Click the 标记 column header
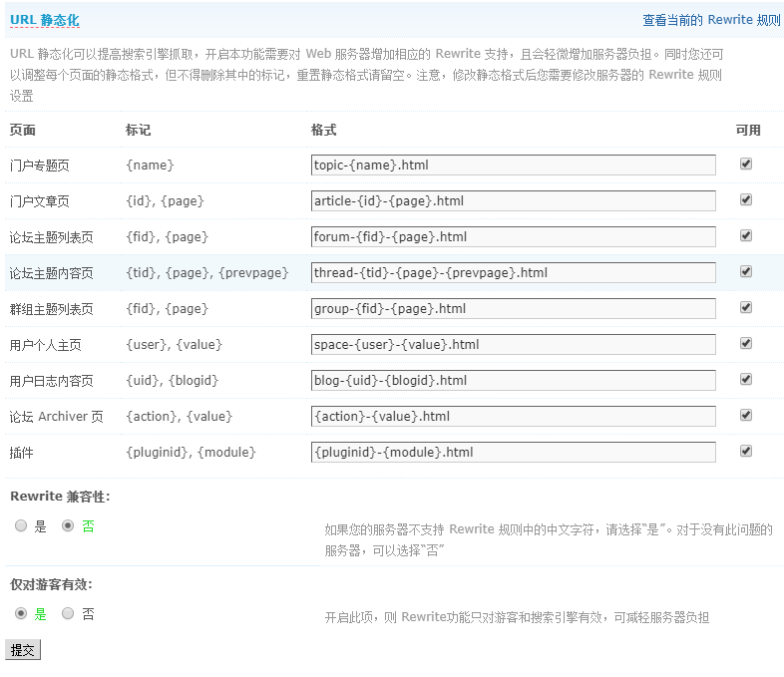 (138, 130)
